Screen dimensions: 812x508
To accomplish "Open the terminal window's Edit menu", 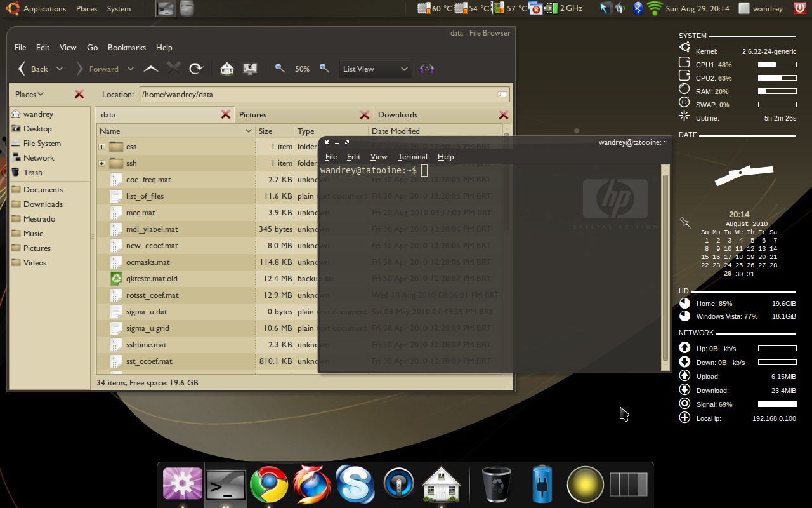I will tap(353, 156).
